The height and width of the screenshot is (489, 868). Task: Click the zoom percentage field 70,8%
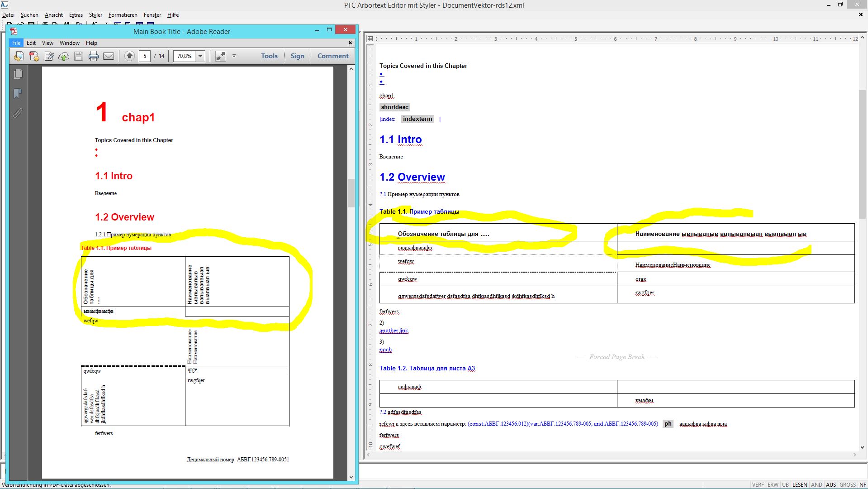[x=185, y=56]
